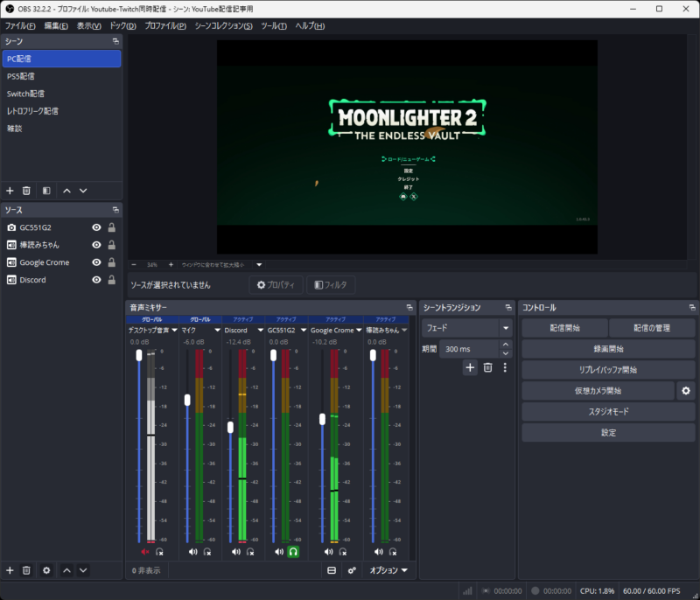Hide the GC551G2 source
The height and width of the screenshot is (600, 700).
click(96, 227)
